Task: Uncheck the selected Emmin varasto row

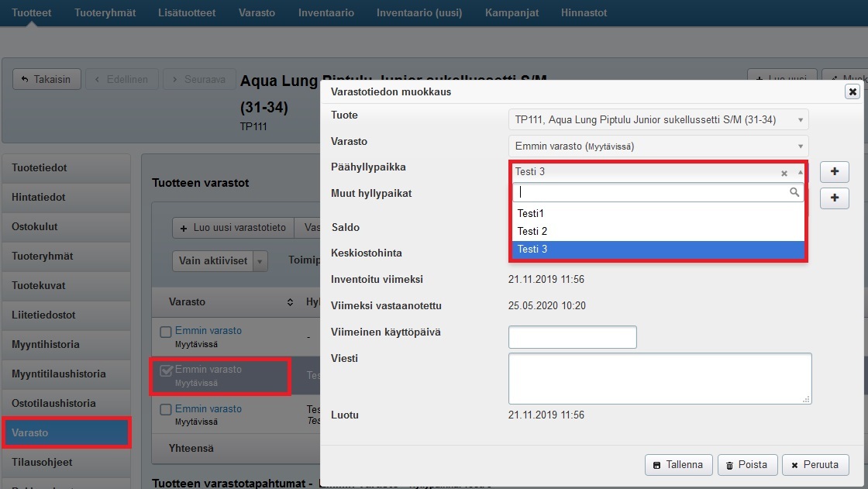Action: (x=165, y=371)
